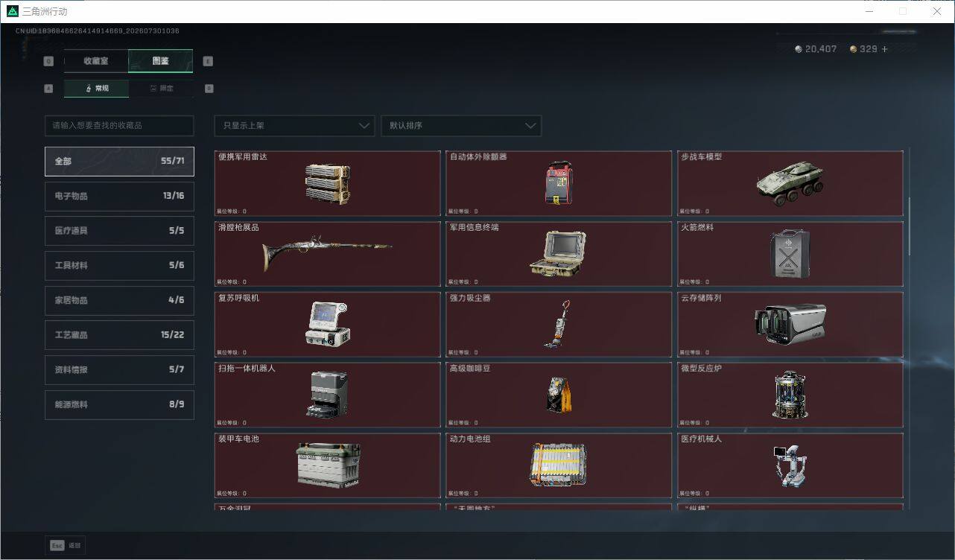Select the 扫拖一体机器人 robot image

point(326,394)
